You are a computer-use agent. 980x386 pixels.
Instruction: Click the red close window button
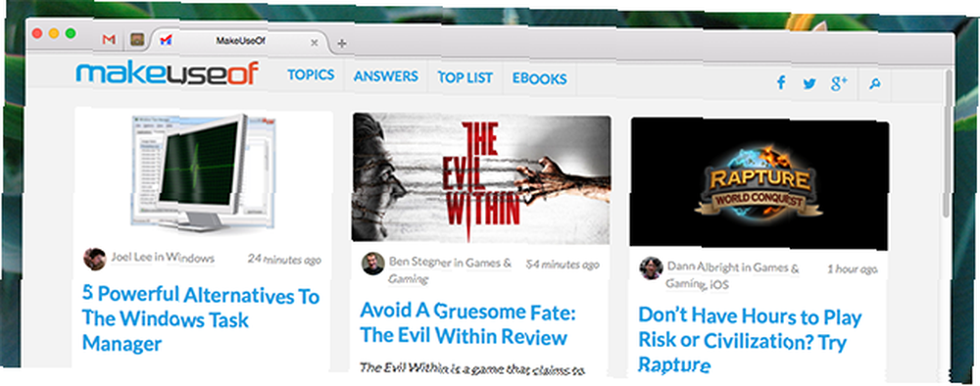[x=37, y=33]
